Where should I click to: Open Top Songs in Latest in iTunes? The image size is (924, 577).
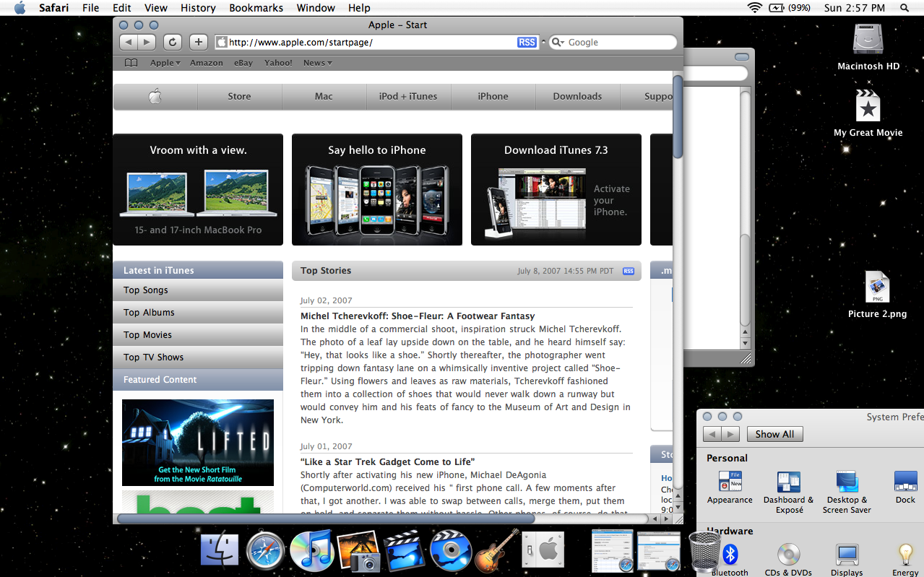tap(198, 290)
